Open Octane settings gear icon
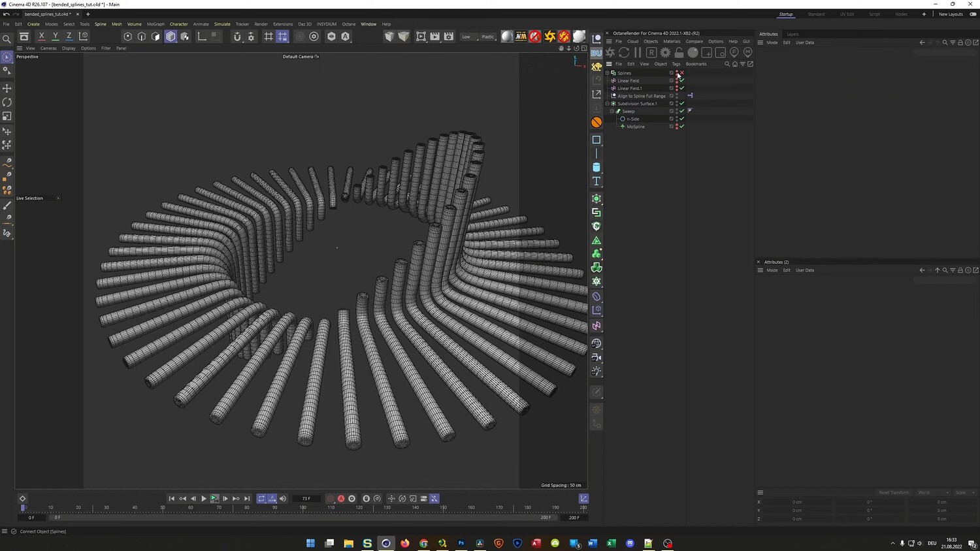This screenshot has width=980, height=551. 665,52
